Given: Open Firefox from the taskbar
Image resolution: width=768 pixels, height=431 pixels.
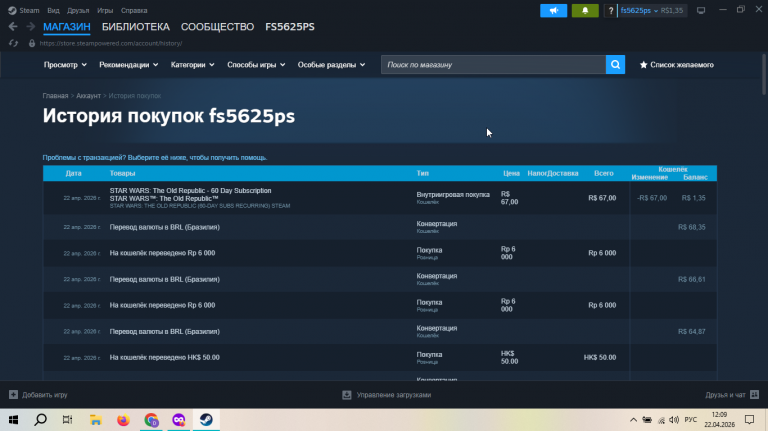Looking at the screenshot, I should (x=123, y=420).
